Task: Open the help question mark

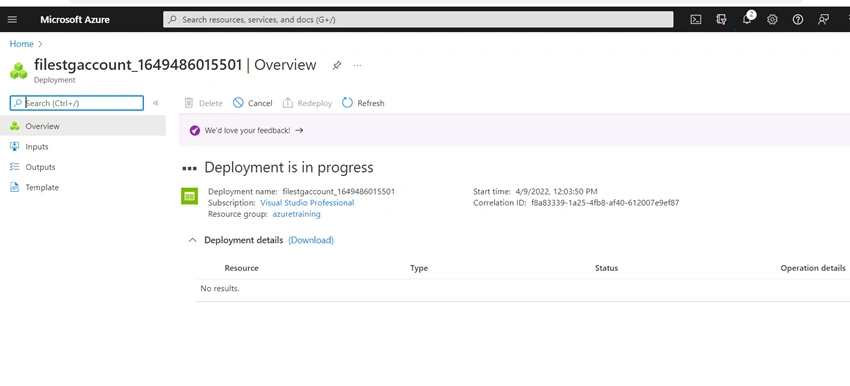Action: 797,20
